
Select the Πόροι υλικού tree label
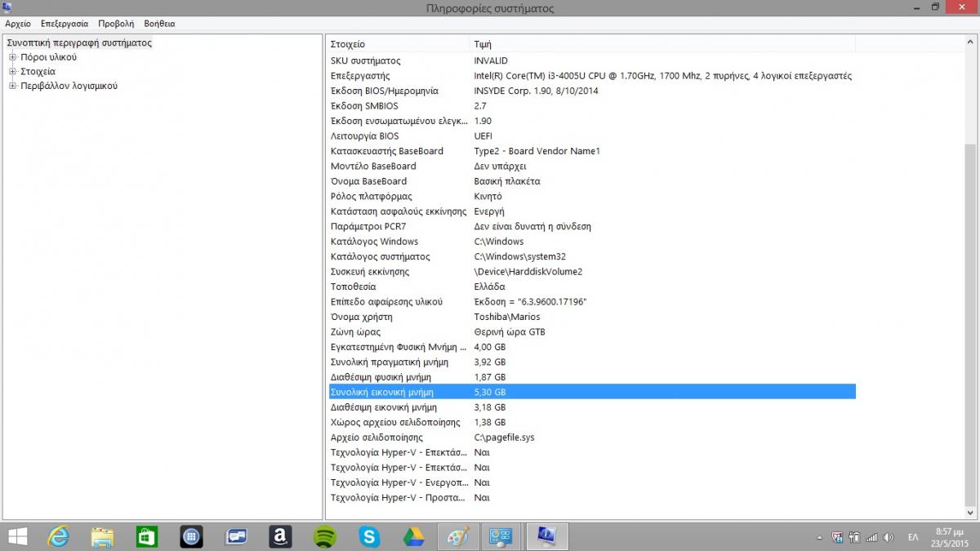(x=48, y=57)
